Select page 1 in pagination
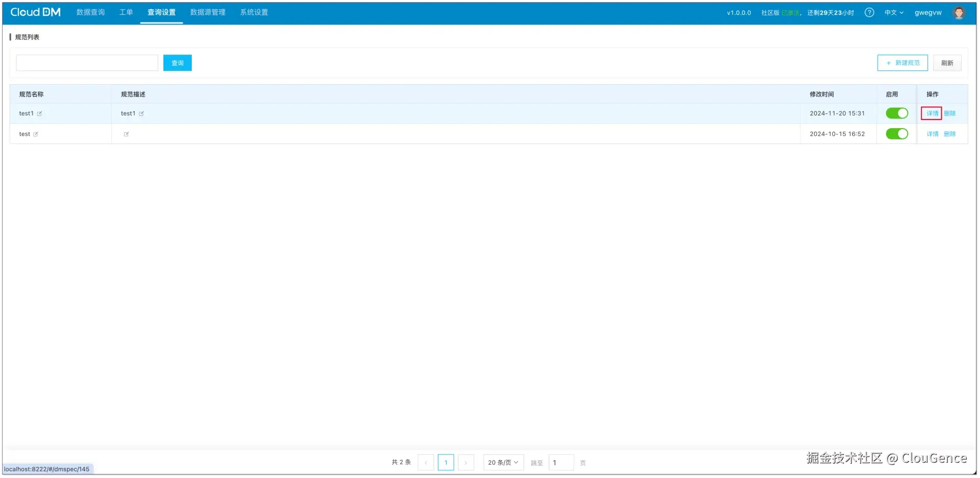 click(446, 463)
